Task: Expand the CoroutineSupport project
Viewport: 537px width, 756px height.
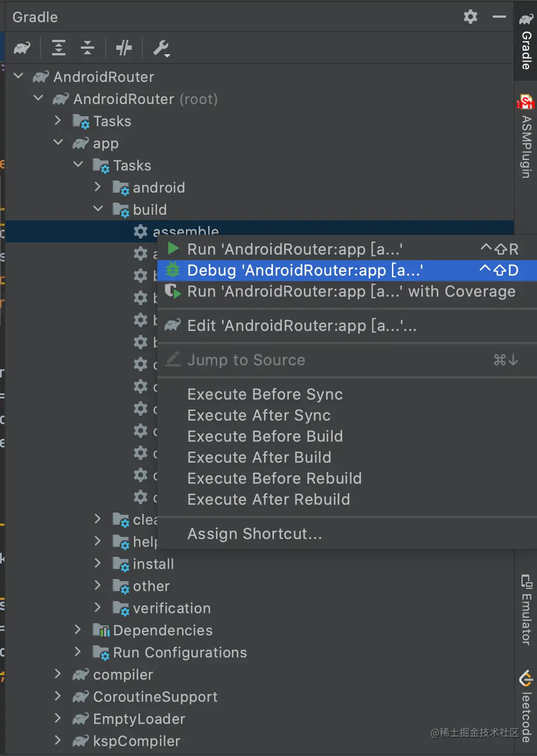Action: click(58, 696)
